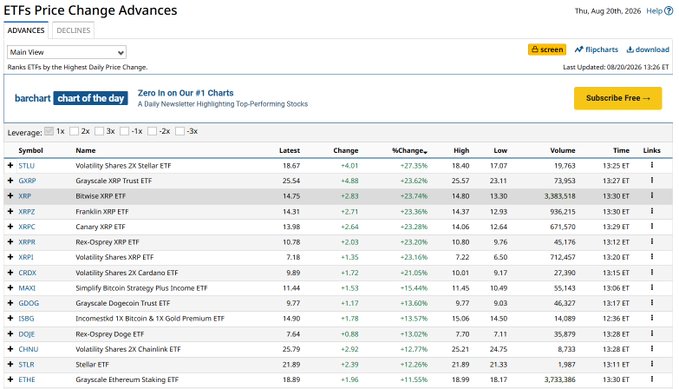Screen dimensions: 679x389
Task: Sort table by Time column
Action: coord(621,150)
